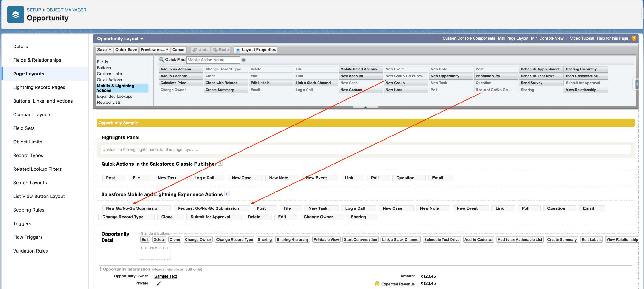Image resolution: width=644 pixels, height=289 pixels.
Task: Select Change Record Type Lightning action
Action: point(126,217)
